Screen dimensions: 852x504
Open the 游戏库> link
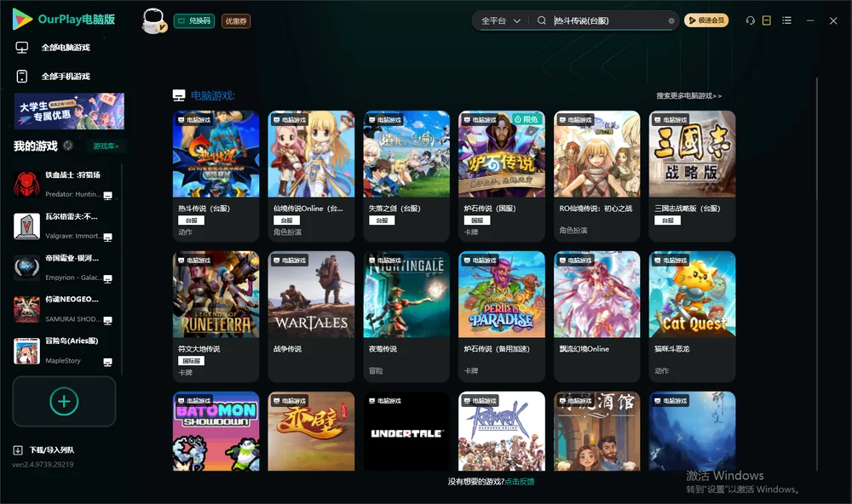(x=106, y=146)
